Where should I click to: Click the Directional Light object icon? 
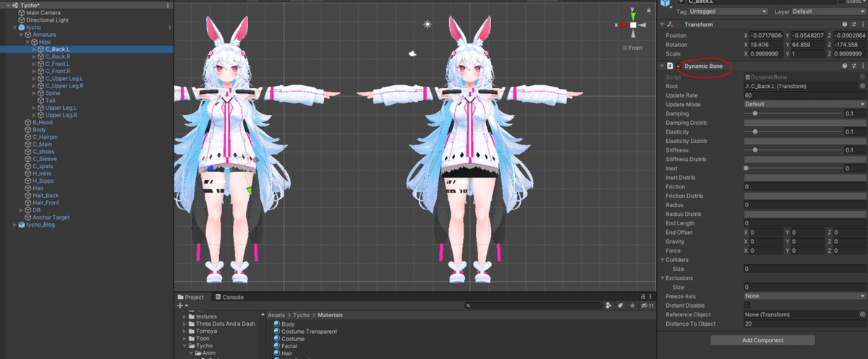[21, 20]
